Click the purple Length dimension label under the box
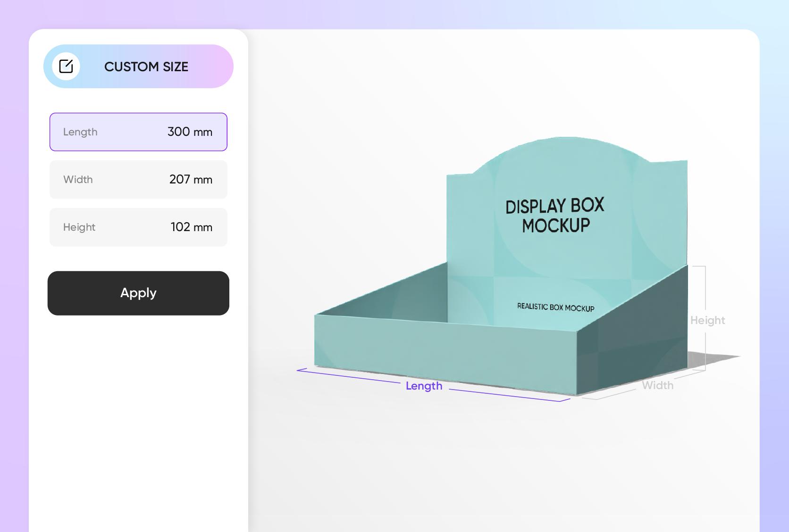 pos(423,385)
